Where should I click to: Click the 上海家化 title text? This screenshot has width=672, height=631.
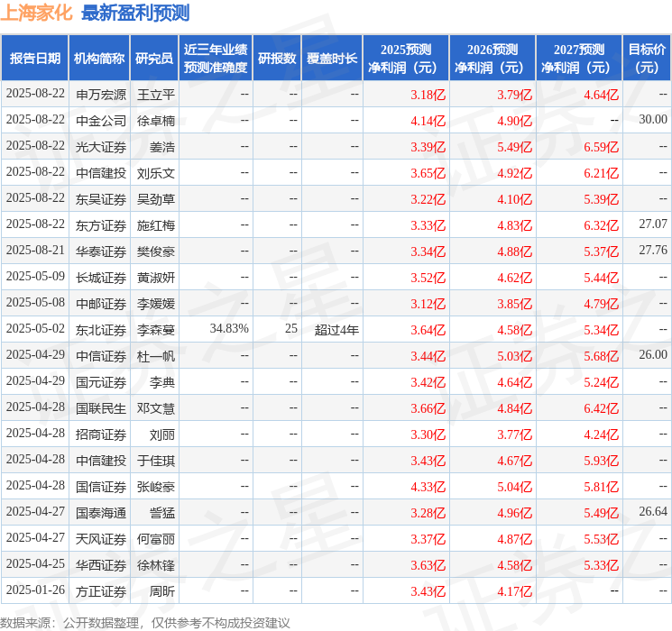tap(36, 13)
